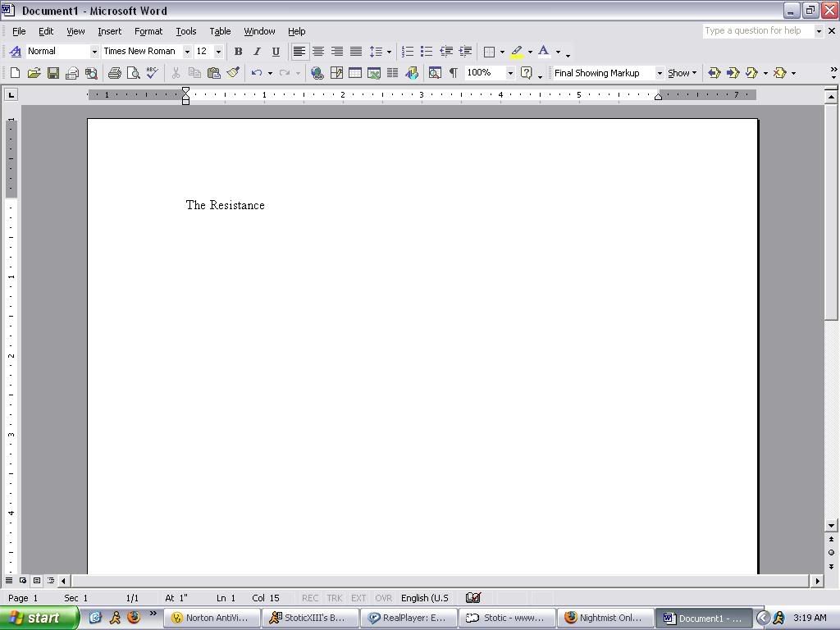Insert Microsoft Excel Worksheet icon
840x630 pixels.
coord(374,73)
